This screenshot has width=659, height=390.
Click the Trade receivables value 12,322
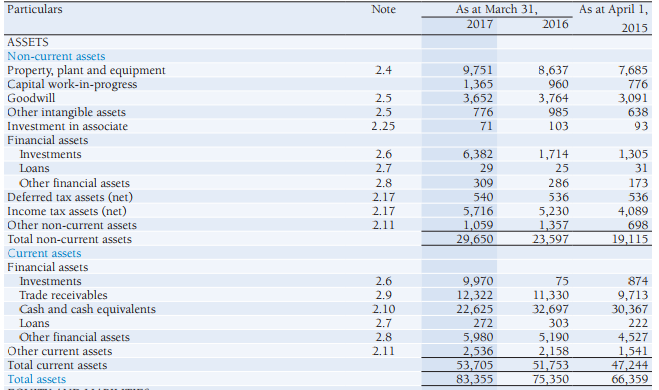click(475, 295)
